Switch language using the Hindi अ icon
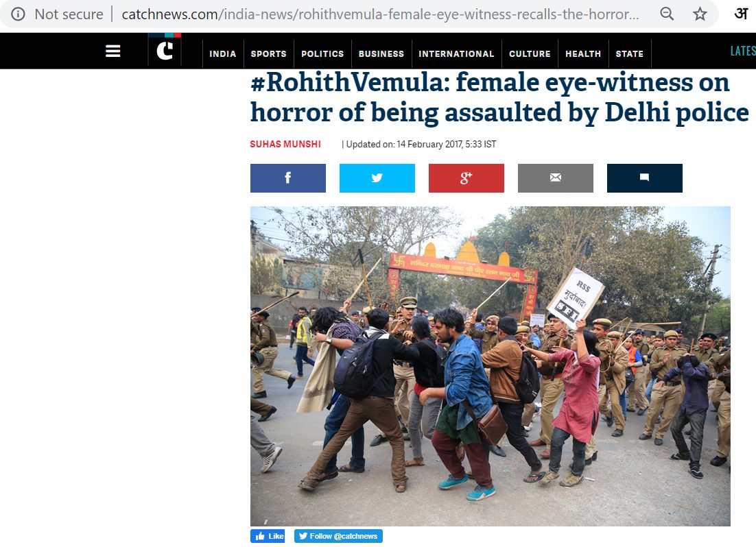Viewport: 756px width, 547px height. [x=741, y=14]
